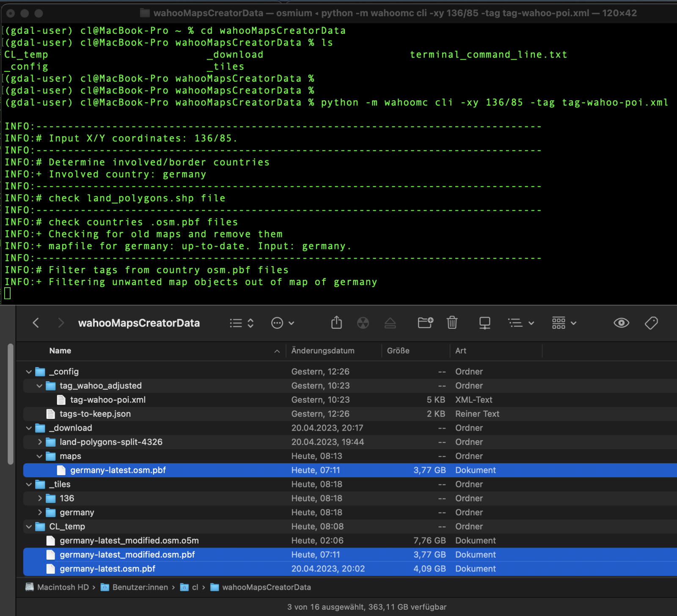Toggle Quick Look preview eye icon
Image resolution: width=677 pixels, height=616 pixels.
coord(621,323)
